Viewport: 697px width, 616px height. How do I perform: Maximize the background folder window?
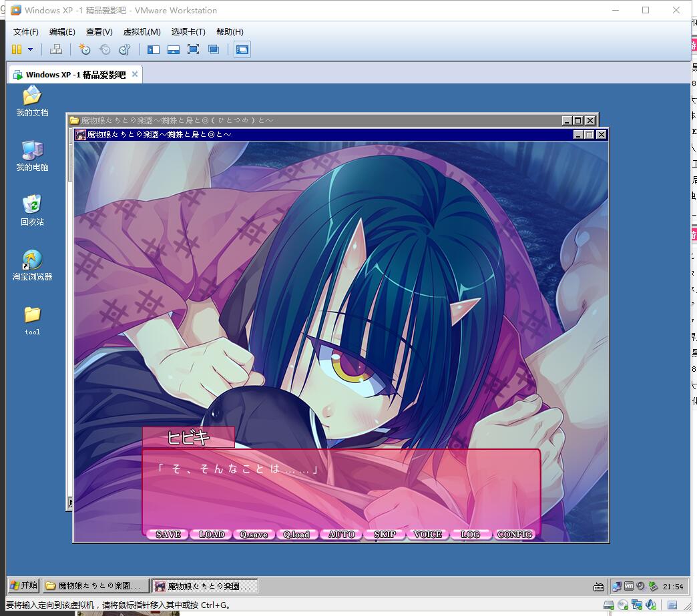[x=578, y=120]
